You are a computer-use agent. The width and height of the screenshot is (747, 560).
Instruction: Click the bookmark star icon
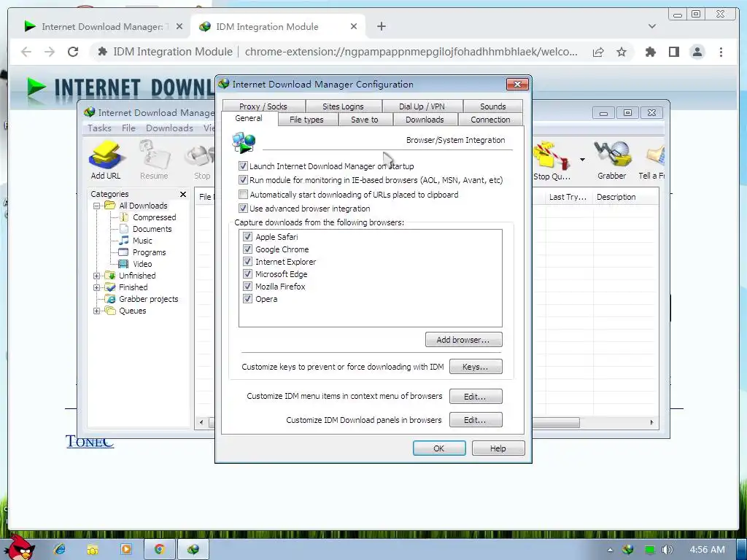coord(622,52)
